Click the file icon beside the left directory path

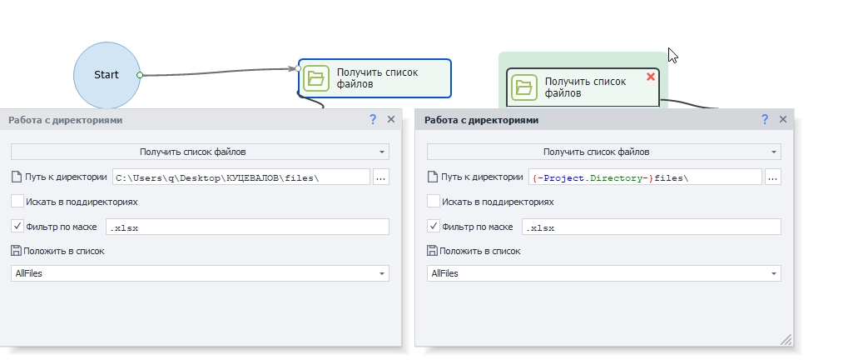click(x=17, y=177)
